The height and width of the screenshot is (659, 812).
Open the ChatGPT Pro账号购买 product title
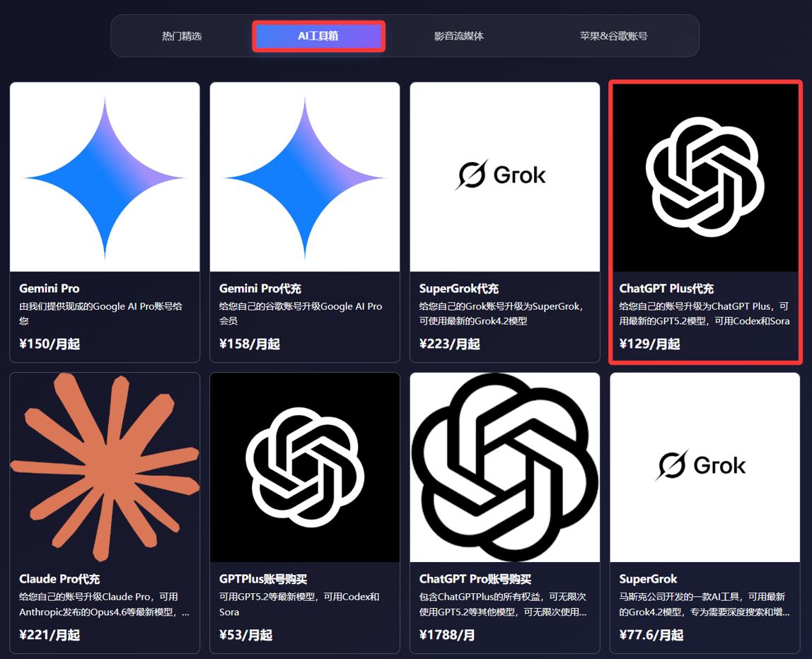[x=475, y=579]
